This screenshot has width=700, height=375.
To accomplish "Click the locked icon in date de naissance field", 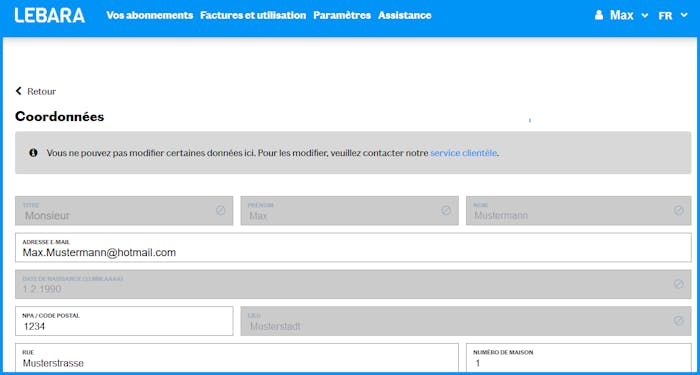I will coord(679,284).
